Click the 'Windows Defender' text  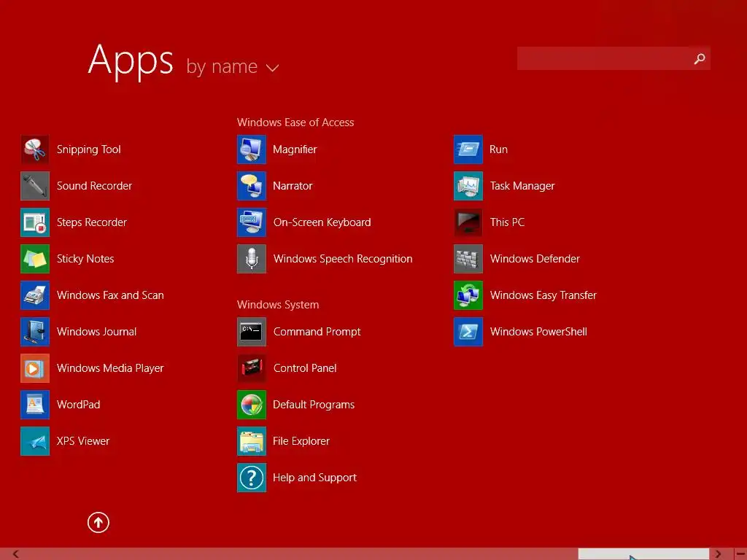click(x=535, y=259)
